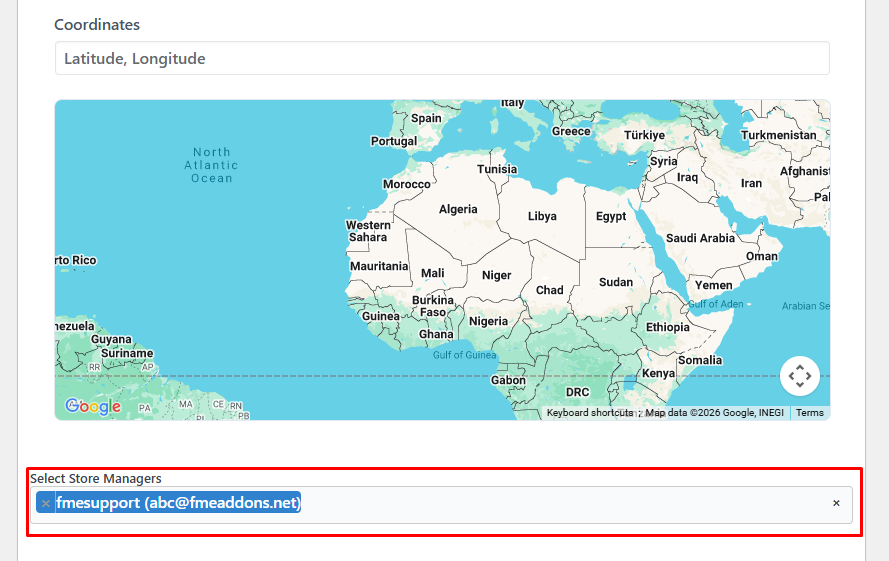
Task: Click Spain on the map
Action: [x=426, y=118]
